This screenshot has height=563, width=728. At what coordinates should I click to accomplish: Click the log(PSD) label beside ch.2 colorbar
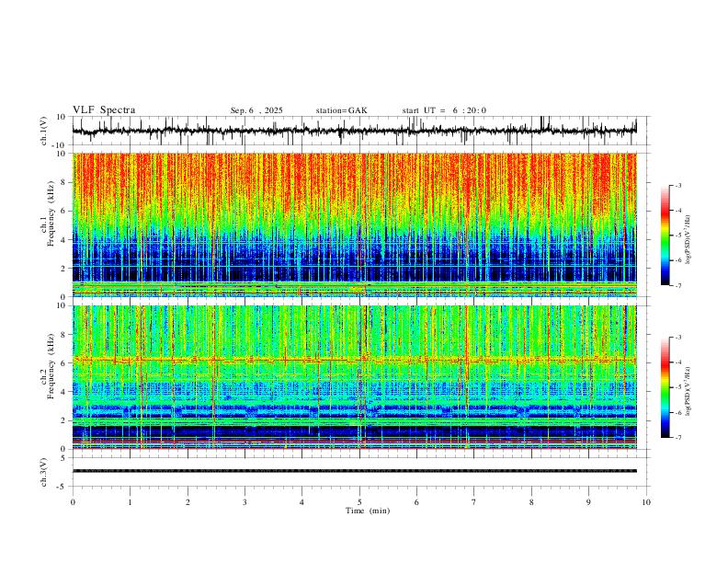[688, 391]
